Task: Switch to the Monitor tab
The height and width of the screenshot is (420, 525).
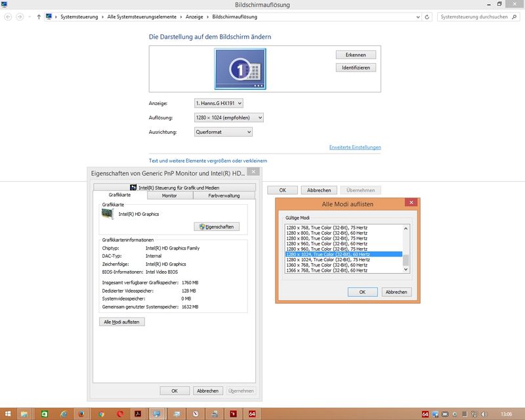Action: pos(170,196)
